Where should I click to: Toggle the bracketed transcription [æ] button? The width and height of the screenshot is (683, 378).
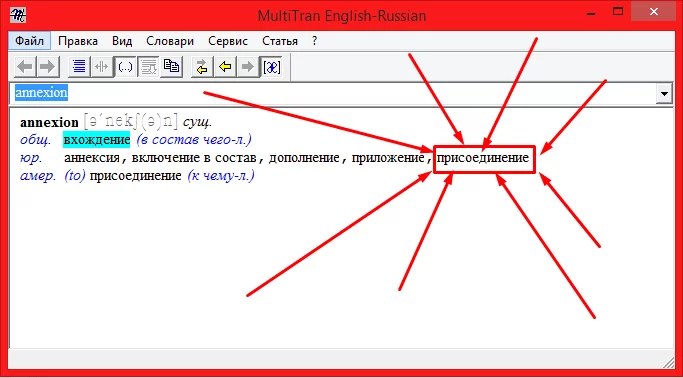[272, 67]
